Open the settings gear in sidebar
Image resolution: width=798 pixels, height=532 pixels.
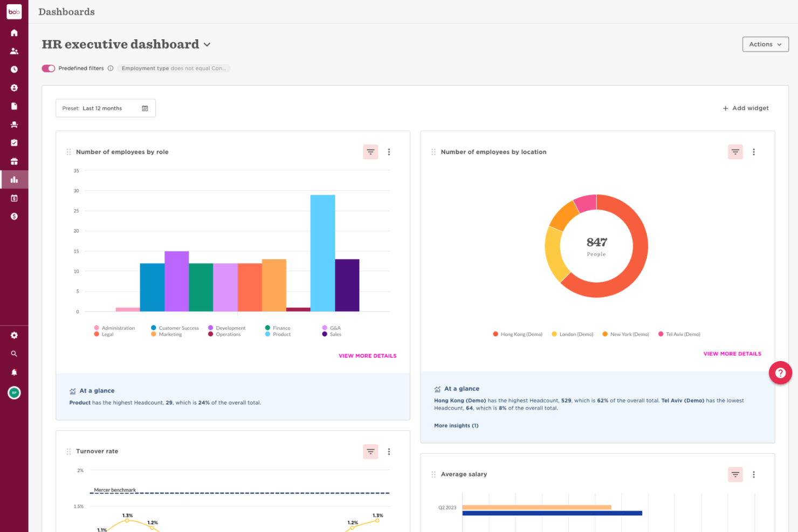(14, 335)
